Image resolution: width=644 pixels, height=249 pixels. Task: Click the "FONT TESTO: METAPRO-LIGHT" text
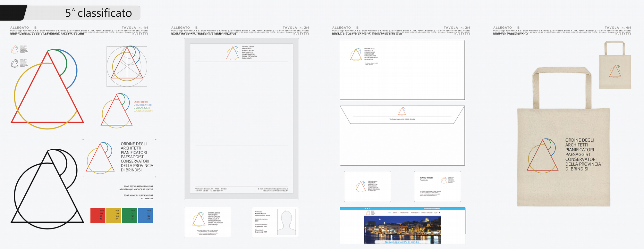139,187
